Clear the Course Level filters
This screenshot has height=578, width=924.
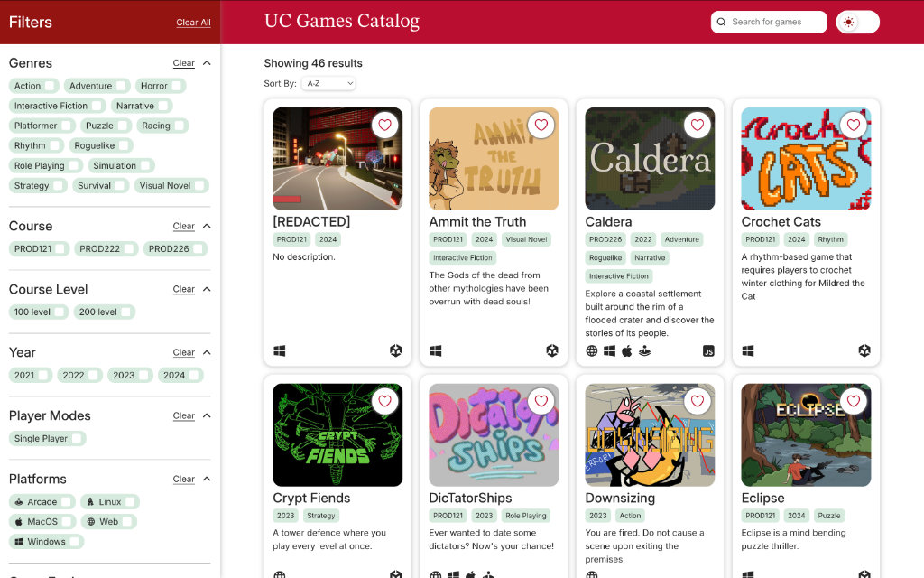[184, 289]
